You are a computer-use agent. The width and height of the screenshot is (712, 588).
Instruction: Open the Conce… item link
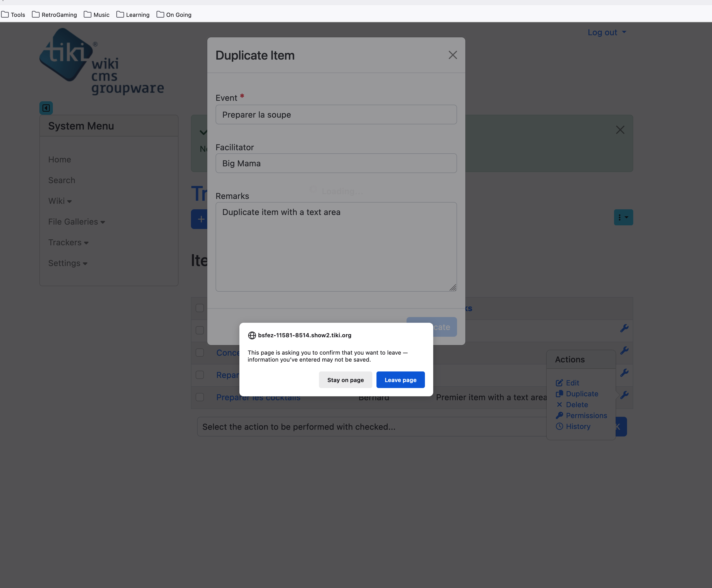[228, 353]
